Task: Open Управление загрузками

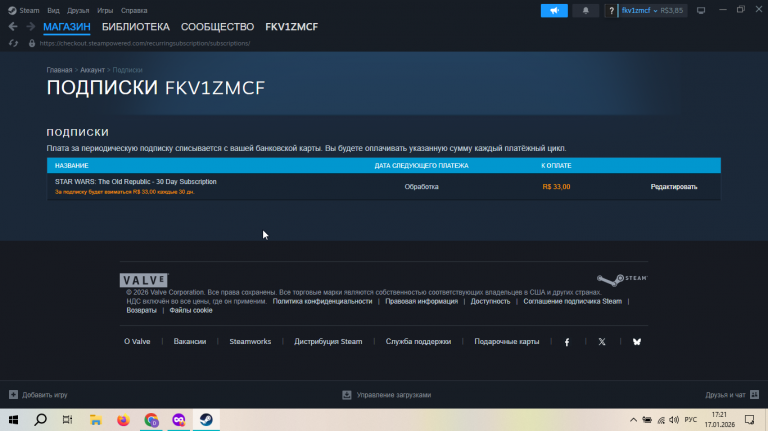Action: (386, 395)
